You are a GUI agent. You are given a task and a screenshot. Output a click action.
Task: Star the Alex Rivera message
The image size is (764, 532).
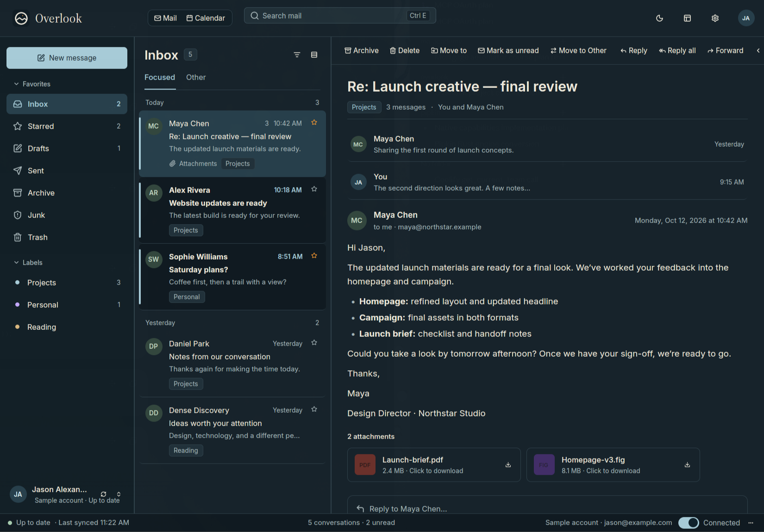tap(314, 189)
